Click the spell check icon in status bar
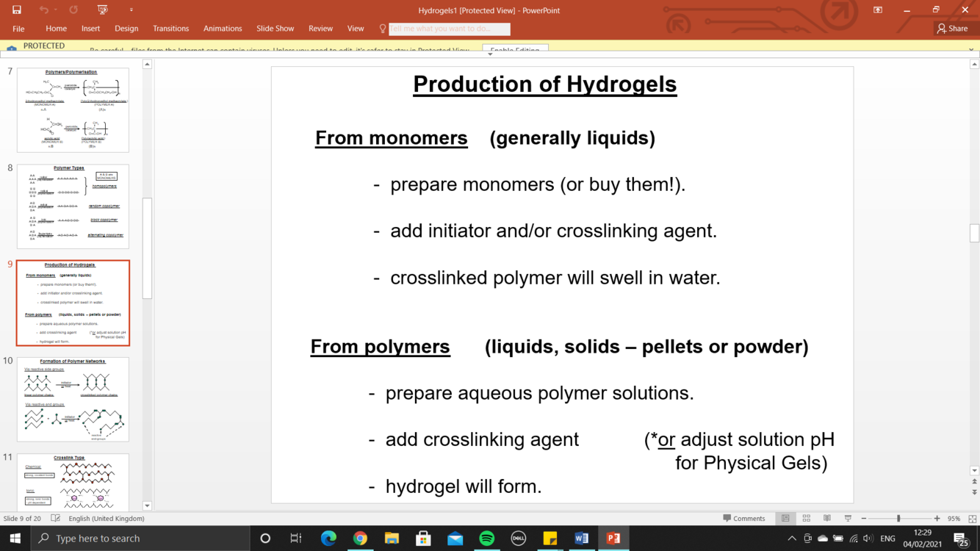 56,519
